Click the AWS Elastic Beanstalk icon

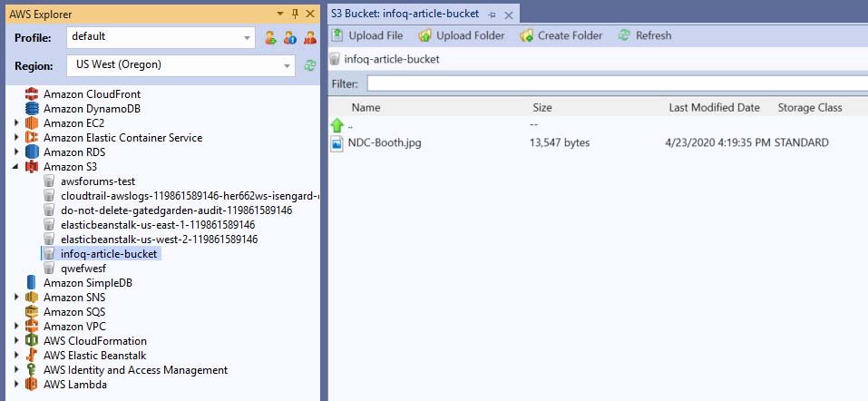(32, 355)
